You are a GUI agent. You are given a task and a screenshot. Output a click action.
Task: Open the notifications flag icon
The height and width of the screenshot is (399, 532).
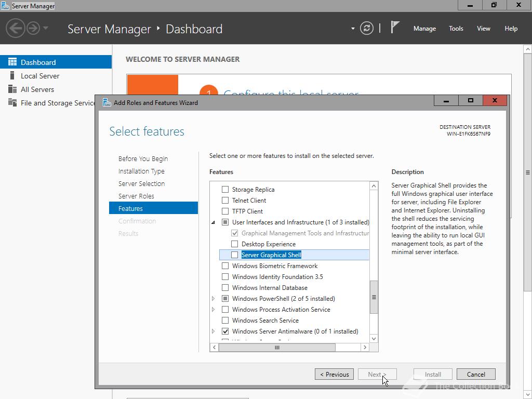click(x=394, y=27)
